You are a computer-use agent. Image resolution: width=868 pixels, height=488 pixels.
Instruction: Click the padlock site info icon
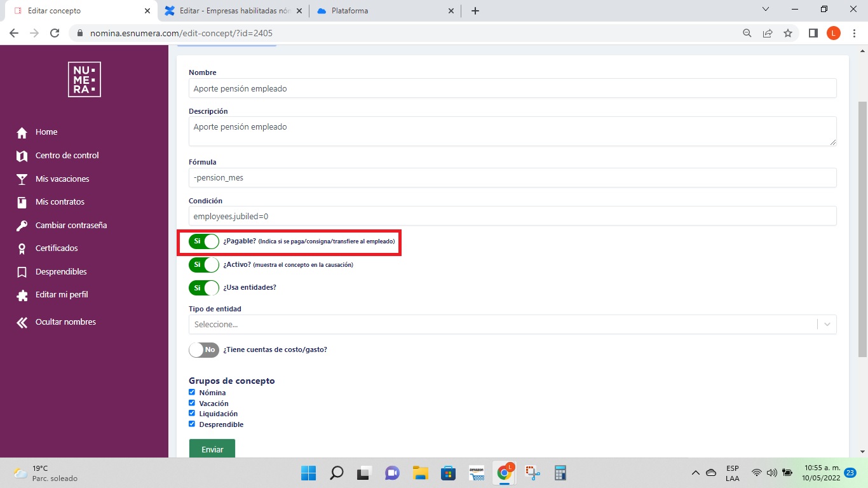coord(80,33)
